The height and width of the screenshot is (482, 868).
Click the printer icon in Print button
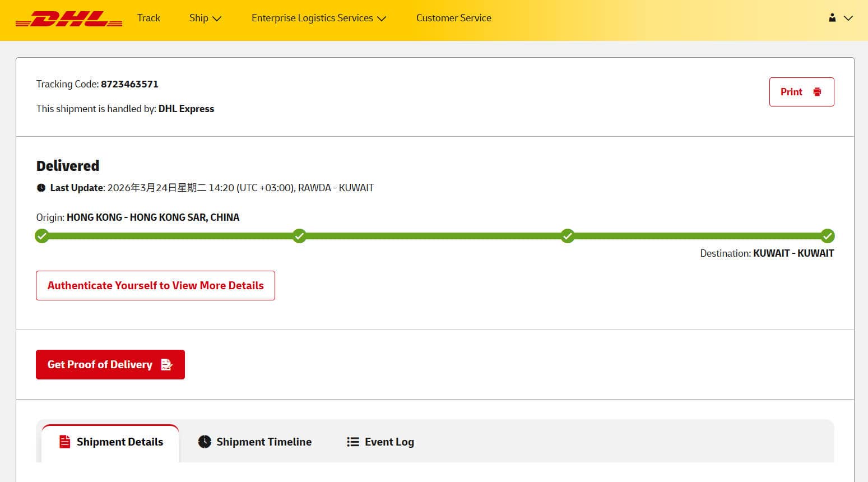pos(817,92)
